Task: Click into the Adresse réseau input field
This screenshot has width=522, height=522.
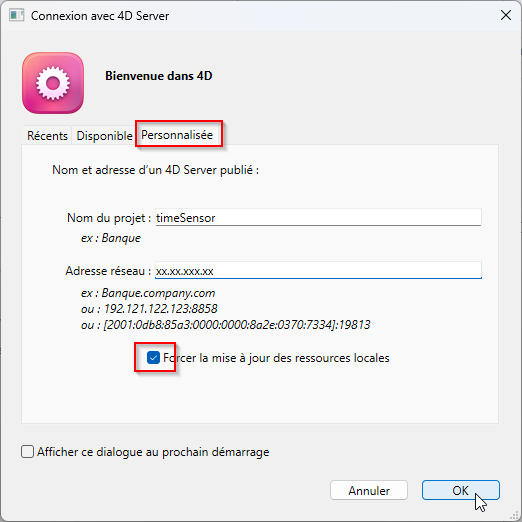Action: pos(318,270)
